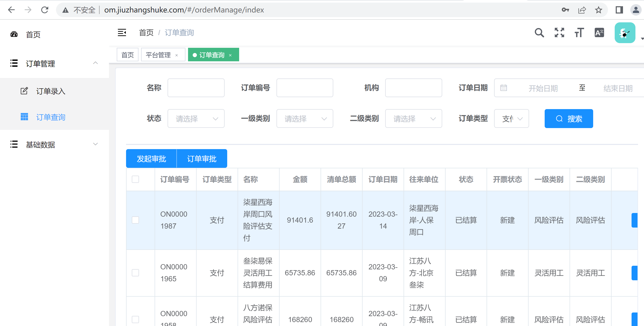Check the row checkbox for order ON00001965
This screenshot has height=326, width=644.
tap(135, 273)
